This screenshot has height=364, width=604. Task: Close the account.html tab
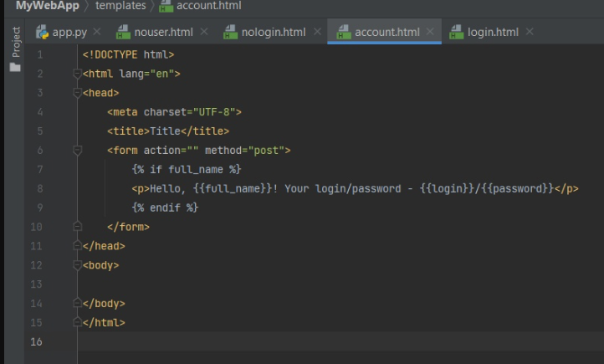point(430,32)
